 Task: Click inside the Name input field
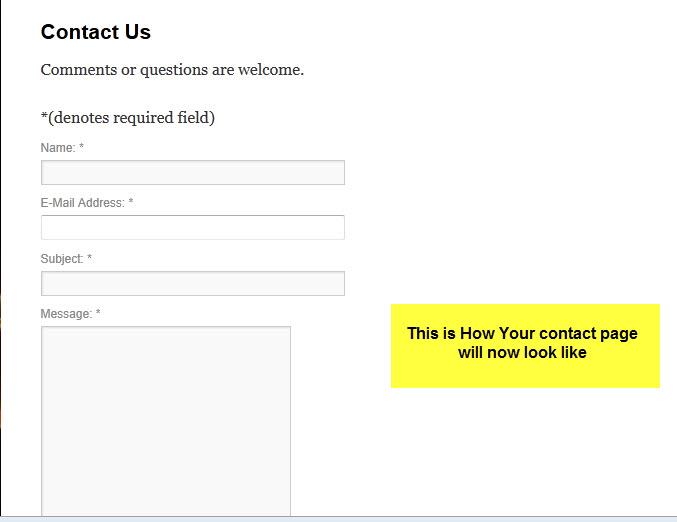[x=192, y=173]
